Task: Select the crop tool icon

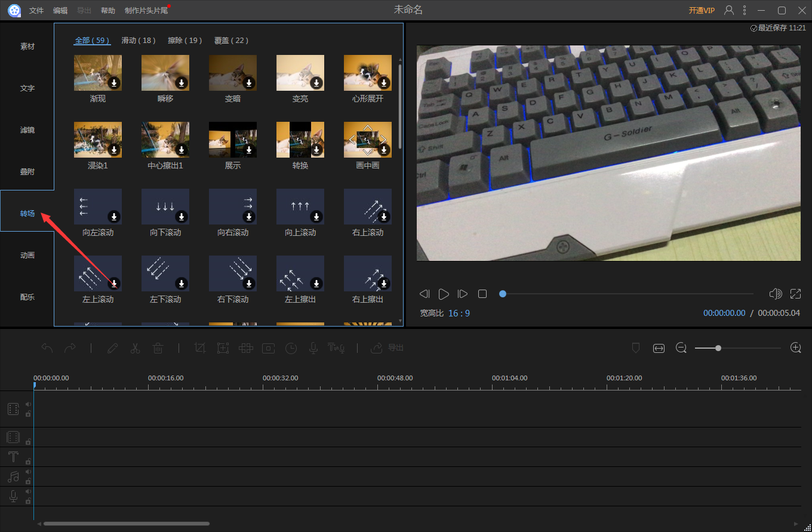Action: [200, 348]
